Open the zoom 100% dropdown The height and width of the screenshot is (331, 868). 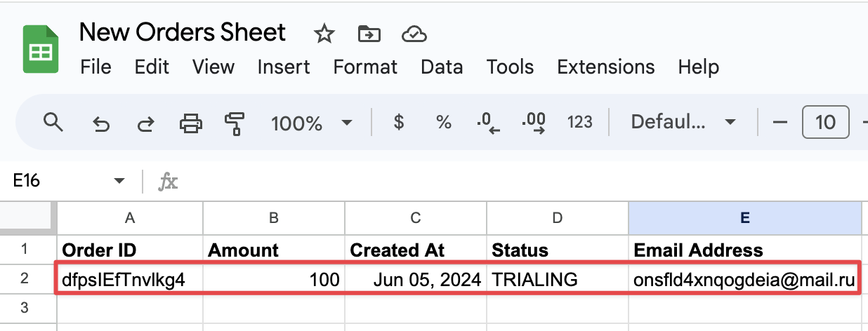[311, 123]
